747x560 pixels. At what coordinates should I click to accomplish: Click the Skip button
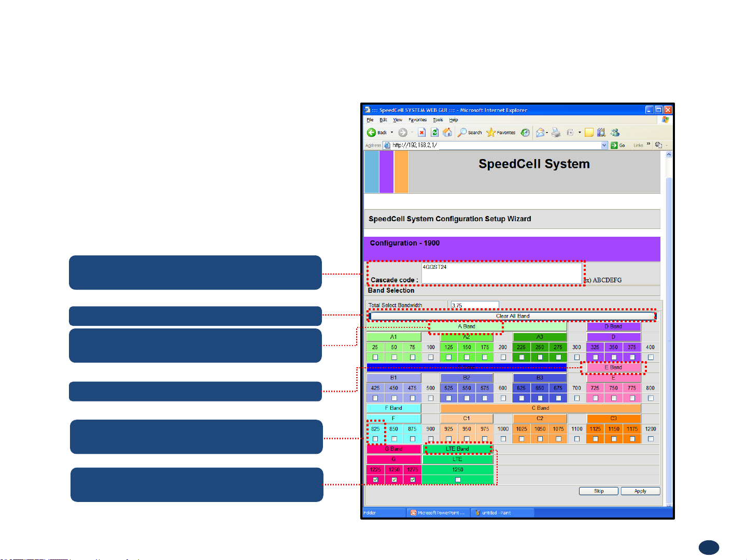[x=599, y=491]
